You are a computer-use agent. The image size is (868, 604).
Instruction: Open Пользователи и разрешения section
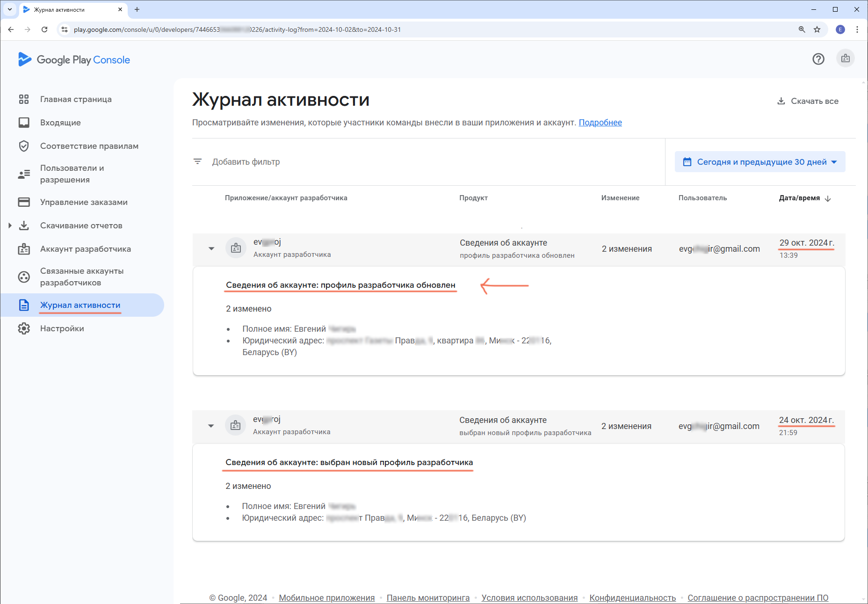[x=72, y=174]
